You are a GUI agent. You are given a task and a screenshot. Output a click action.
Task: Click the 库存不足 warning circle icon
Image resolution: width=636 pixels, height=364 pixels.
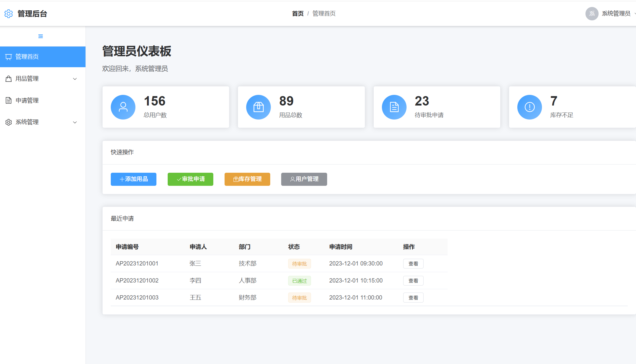(x=529, y=107)
